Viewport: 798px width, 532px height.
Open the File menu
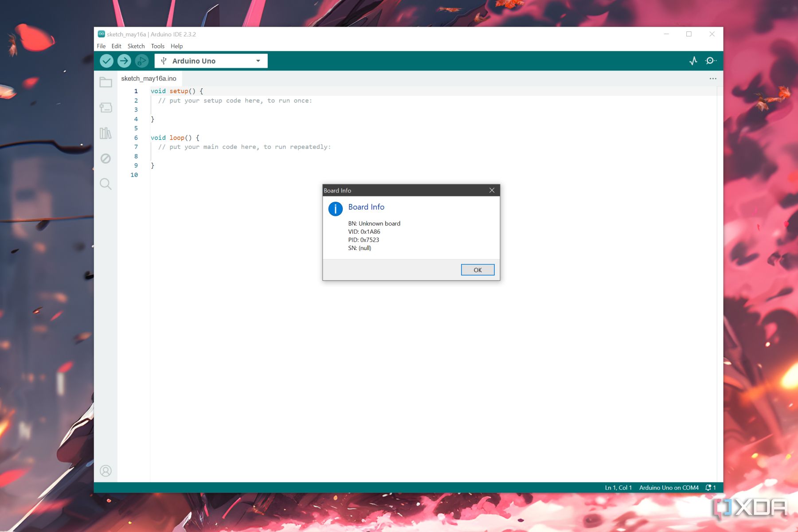click(x=101, y=46)
